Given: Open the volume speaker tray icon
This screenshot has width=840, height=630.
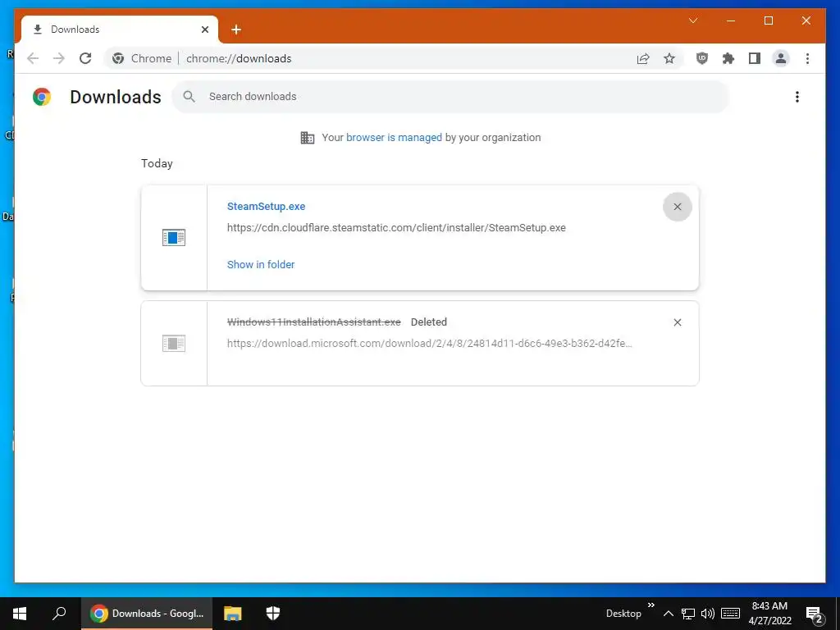Looking at the screenshot, I should click(708, 614).
